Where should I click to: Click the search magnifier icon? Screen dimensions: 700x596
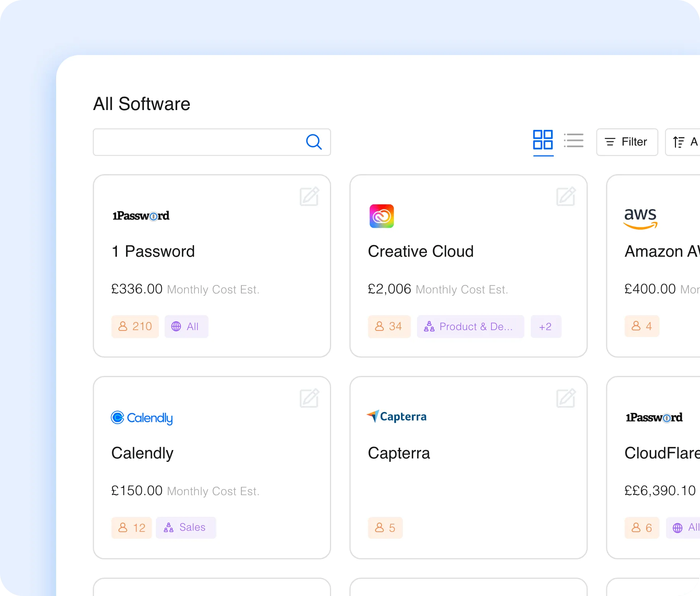point(314,142)
